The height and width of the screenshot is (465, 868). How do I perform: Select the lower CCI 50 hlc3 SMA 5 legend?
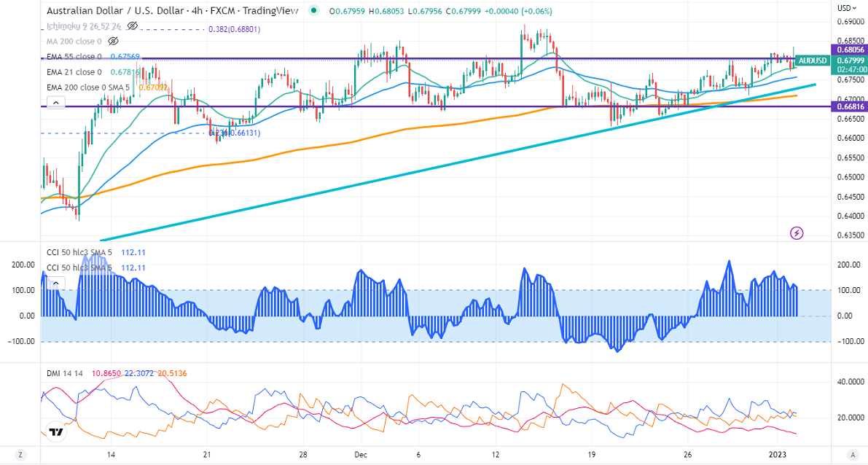point(79,268)
